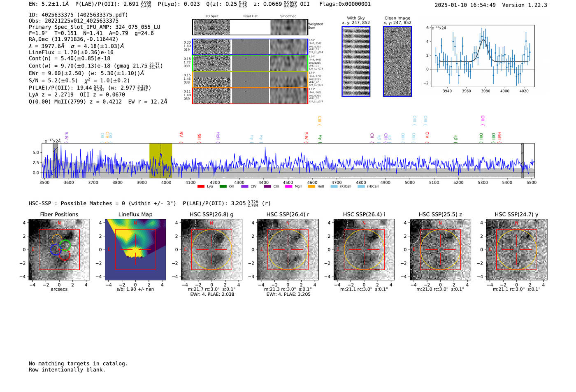The image size is (576, 392).
Task: Click the Gaussian line fit plot
Action: pos(482,56)
